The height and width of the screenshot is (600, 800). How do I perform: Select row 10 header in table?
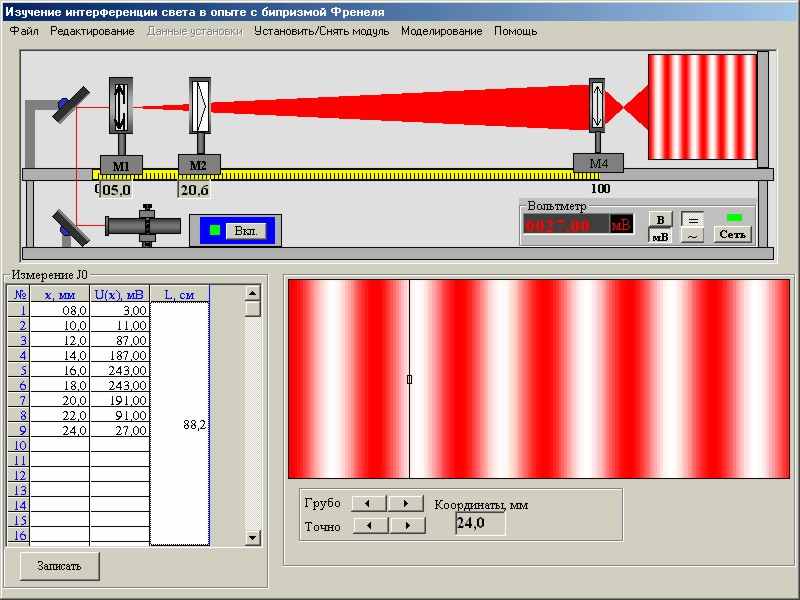[19, 445]
